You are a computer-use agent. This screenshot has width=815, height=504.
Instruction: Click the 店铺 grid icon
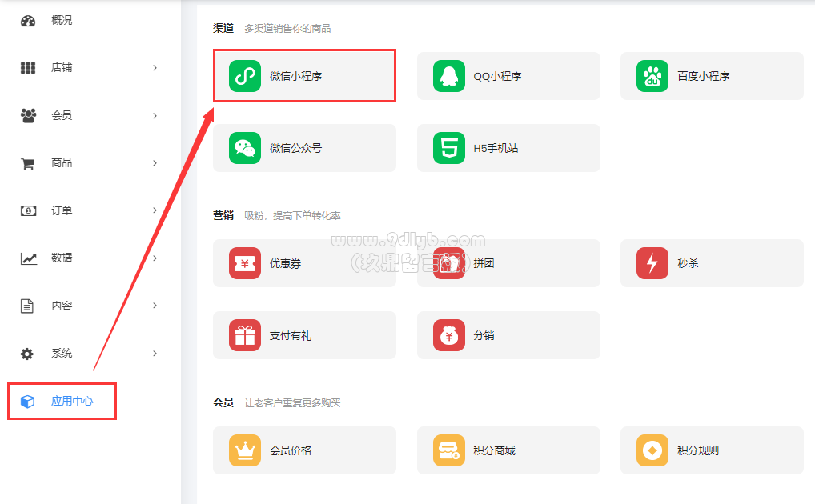coord(28,68)
